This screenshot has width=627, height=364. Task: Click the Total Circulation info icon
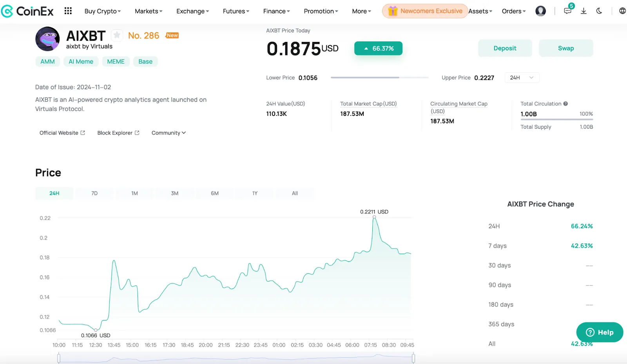pyautogui.click(x=565, y=104)
